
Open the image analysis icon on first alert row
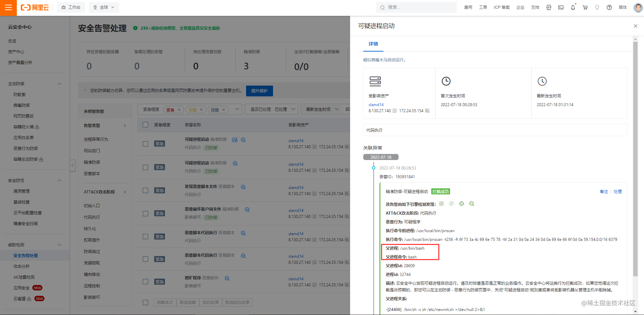click(x=235, y=139)
